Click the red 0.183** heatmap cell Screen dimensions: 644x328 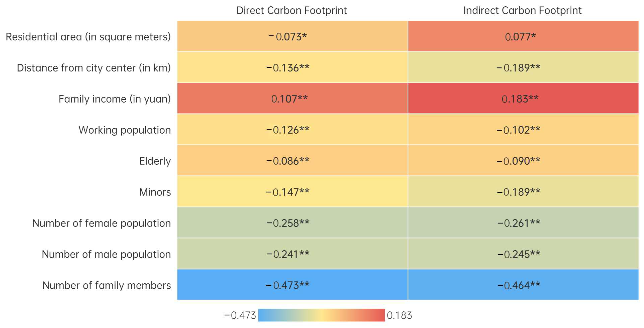pyautogui.click(x=523, y=99)
